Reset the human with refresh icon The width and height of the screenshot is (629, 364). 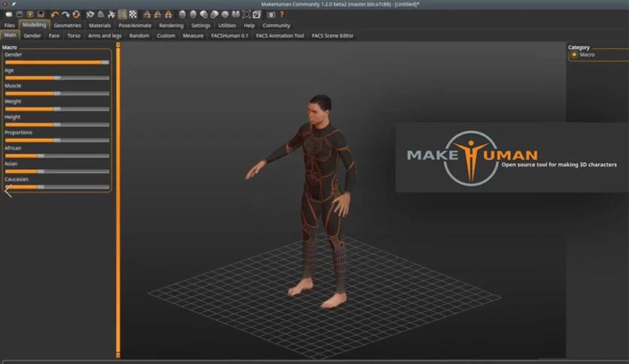pyautogui.click(x=76, y=14)
